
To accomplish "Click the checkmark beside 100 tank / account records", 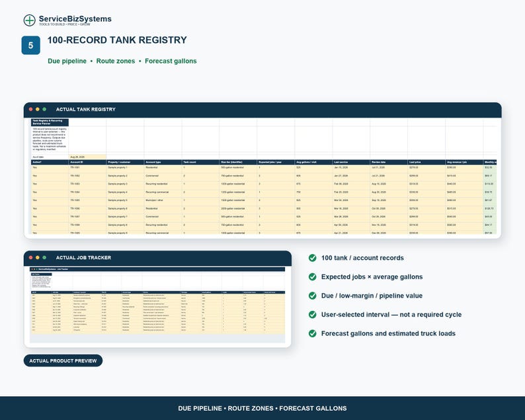I will coord(312,258).
